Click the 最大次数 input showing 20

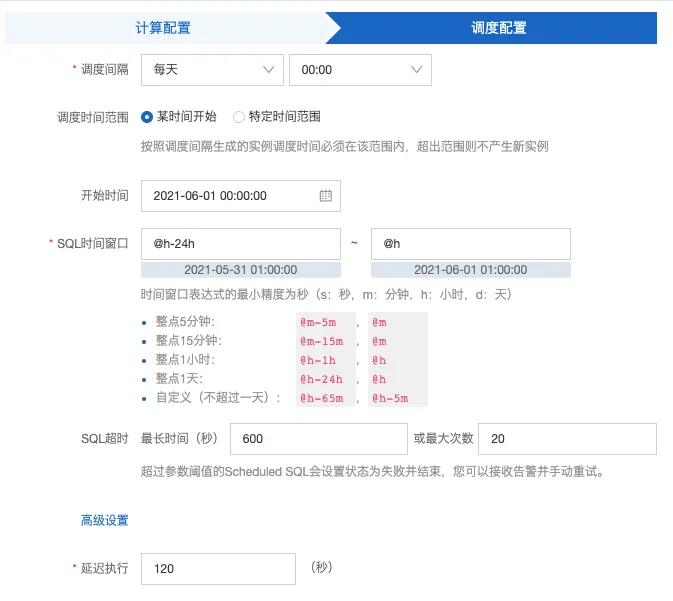pos(567,439)
